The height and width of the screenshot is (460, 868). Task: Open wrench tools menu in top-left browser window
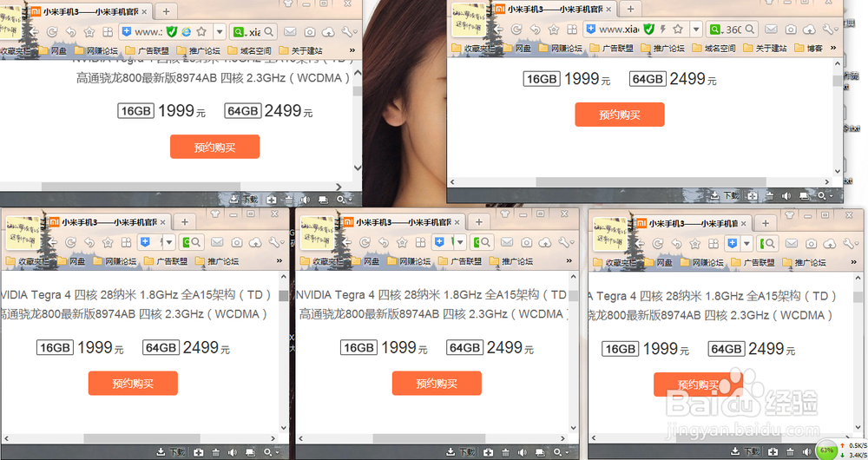[349, 32]
